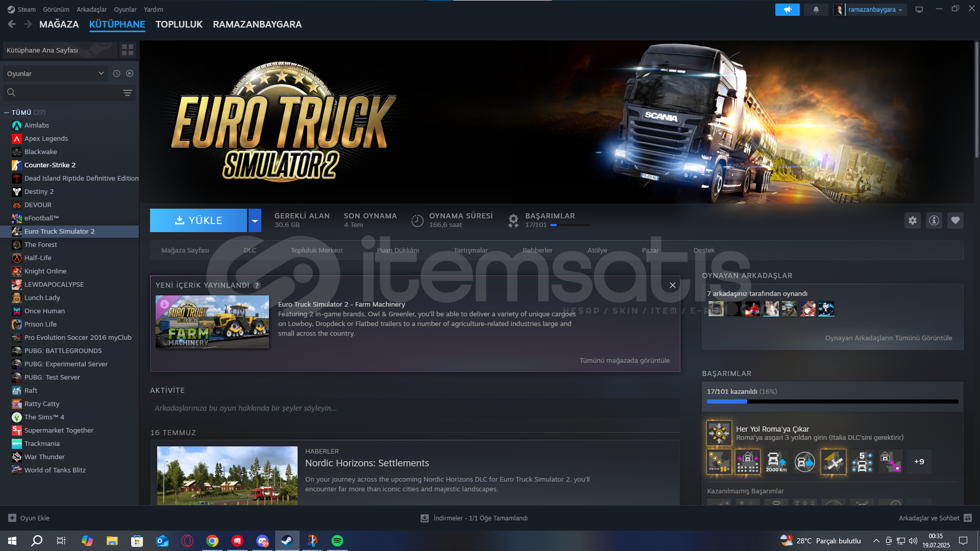Open the Görünüm menu
The width and height of the screenshot is (980, 551).
click(x=56, y=9)
